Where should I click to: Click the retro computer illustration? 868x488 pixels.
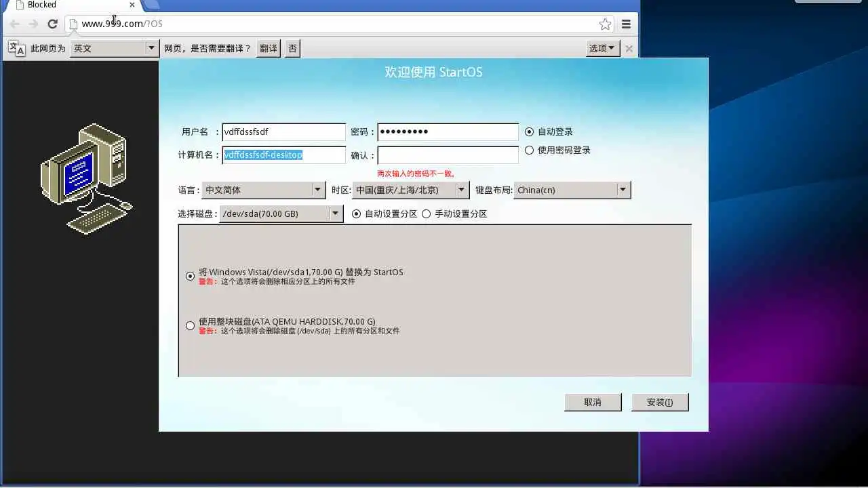tap(87, 178)
